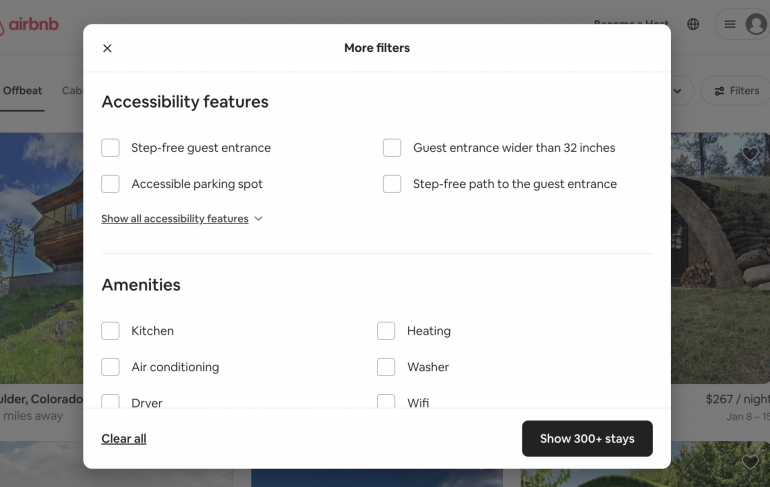Click the Clear all link
The height and width of the screenshot is (487, 770).
pyautogui.click(x=124, y=439)
